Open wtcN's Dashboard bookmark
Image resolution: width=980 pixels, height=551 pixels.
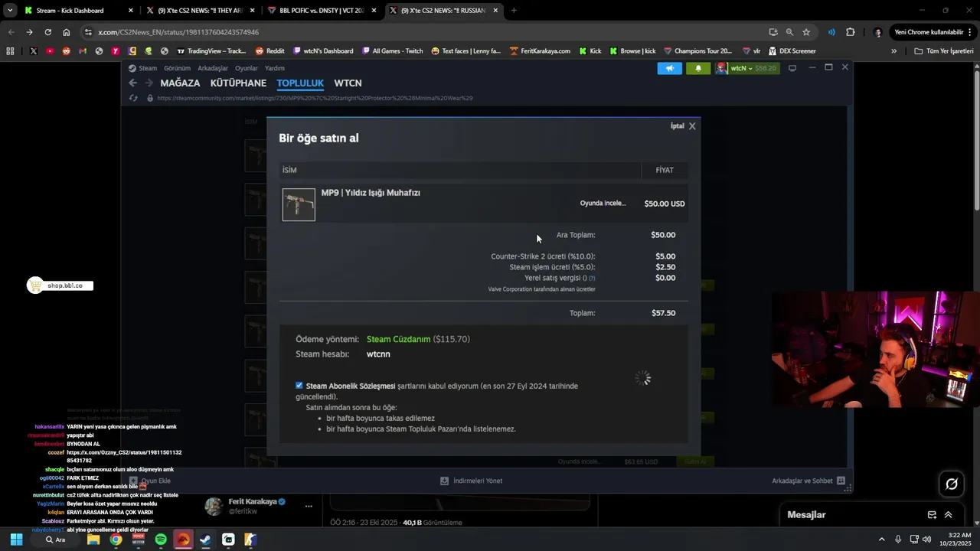[322, 51]
